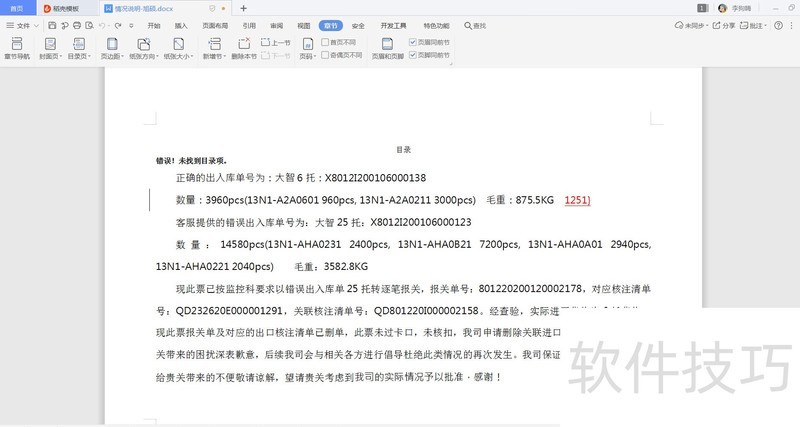Click the 页码 page number icon
This screenshot has height=427, width=800.
point(308,44)
